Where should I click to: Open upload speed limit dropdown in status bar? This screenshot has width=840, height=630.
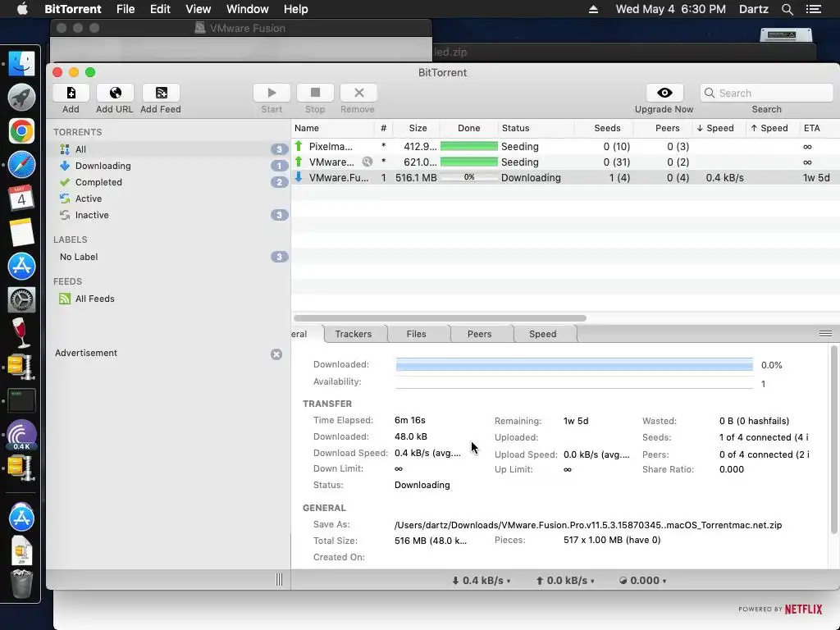(565, 581)
